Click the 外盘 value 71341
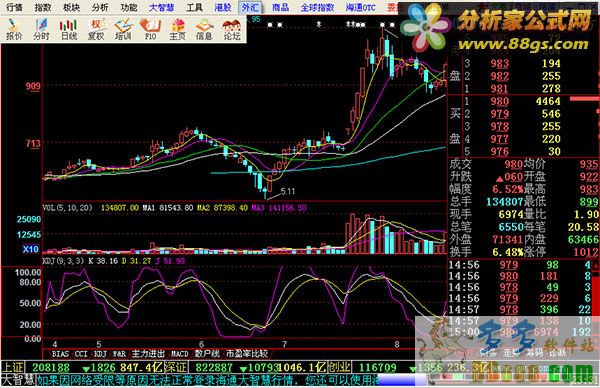The image size is (600, 388). pyautogui.click(x=507, y=240)
